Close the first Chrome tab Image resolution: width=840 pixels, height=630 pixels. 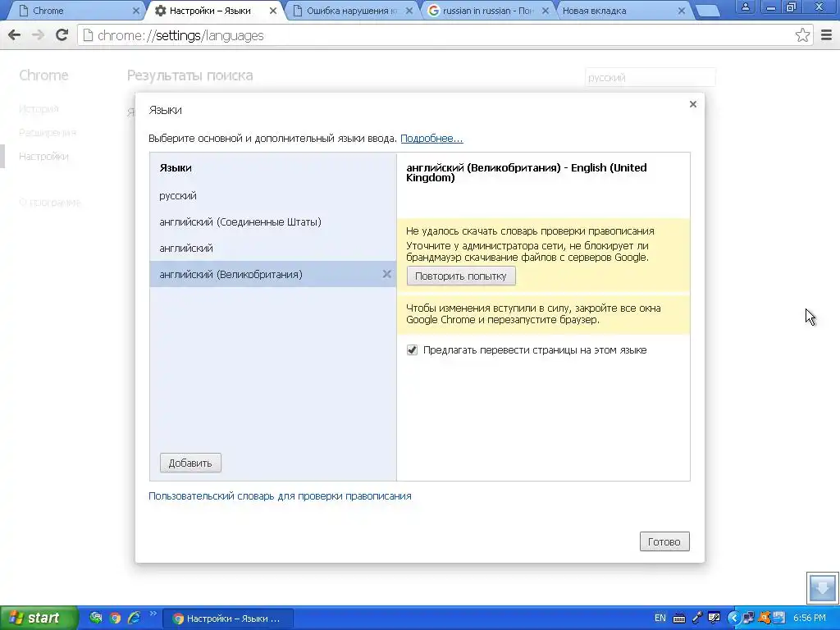136,11
